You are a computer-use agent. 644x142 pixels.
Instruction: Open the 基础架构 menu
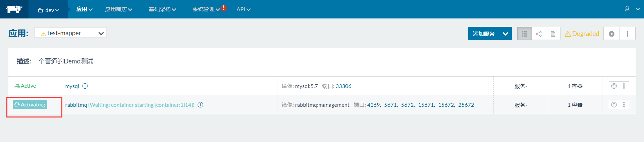point(162,9)
